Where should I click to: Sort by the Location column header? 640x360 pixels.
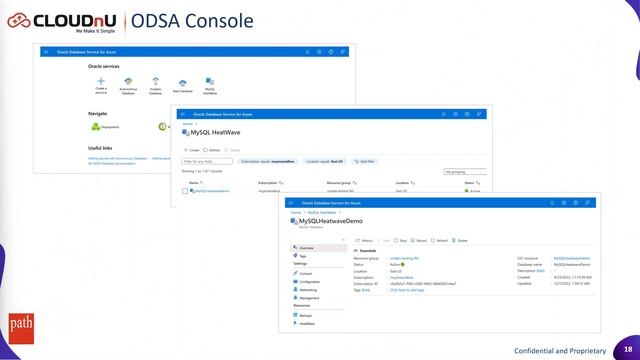405,183
